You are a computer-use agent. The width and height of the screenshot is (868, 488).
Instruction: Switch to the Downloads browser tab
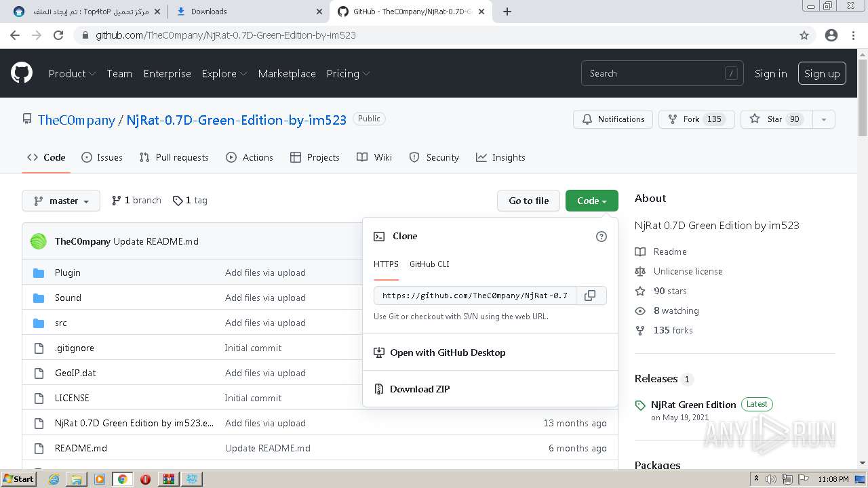click(x=248, y=12)
